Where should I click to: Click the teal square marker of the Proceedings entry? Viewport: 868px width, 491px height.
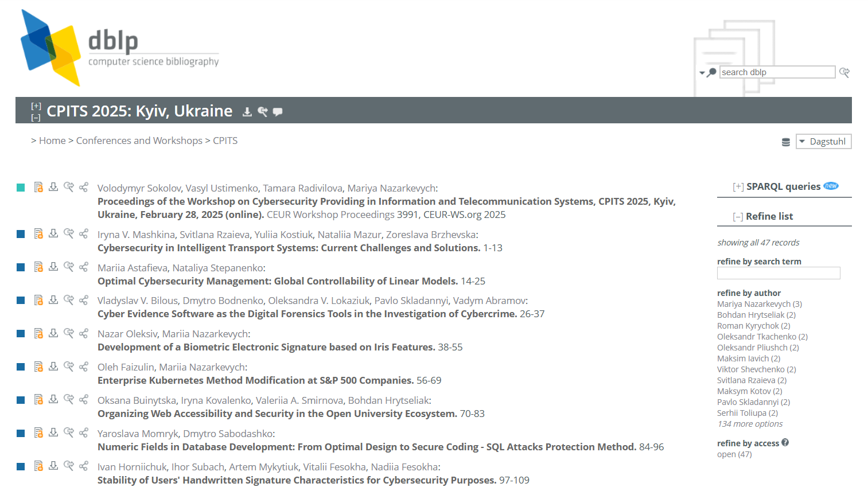click(21, 188)
